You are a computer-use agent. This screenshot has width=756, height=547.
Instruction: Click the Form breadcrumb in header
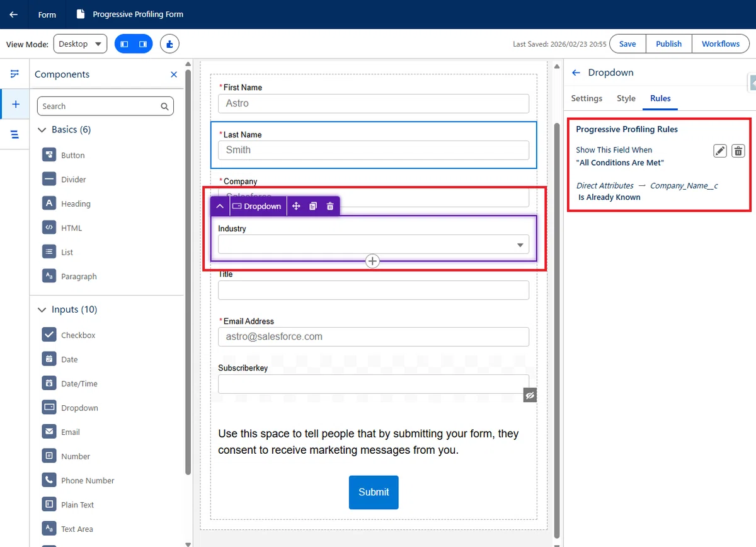(x=47, y=14)
